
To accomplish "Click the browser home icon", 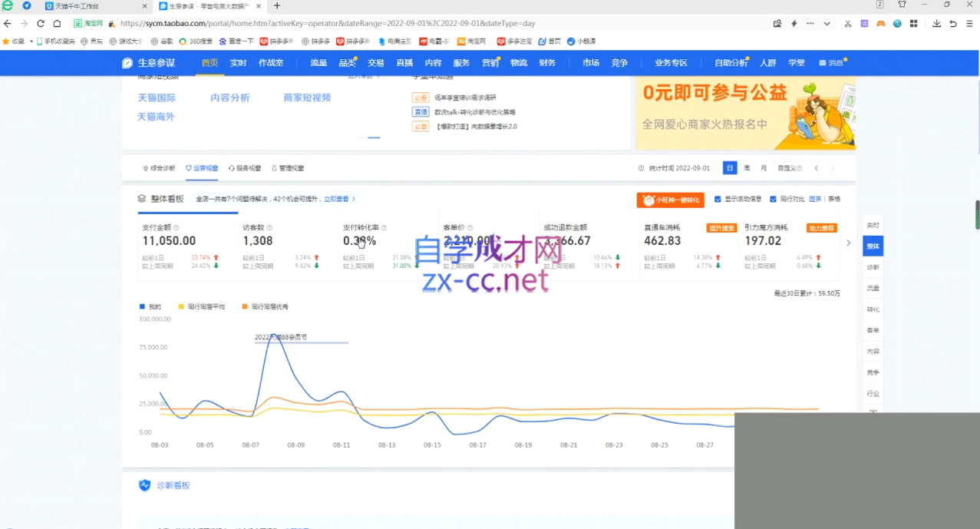I will pos(57,24).
